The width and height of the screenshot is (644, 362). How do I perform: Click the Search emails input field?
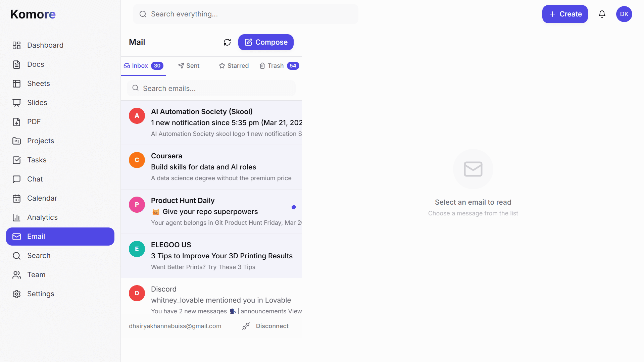(x=211, y=88)
